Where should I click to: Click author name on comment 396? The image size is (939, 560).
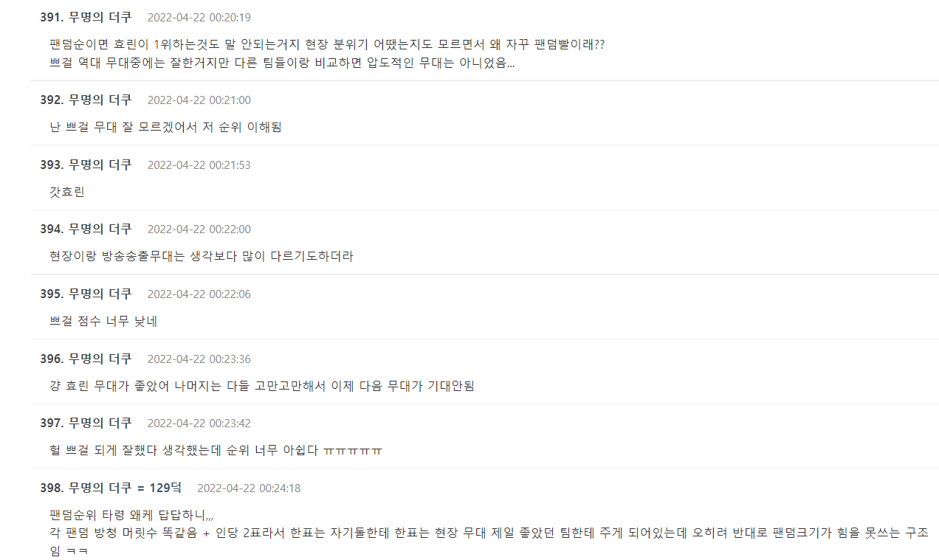[x=100, y=359]
